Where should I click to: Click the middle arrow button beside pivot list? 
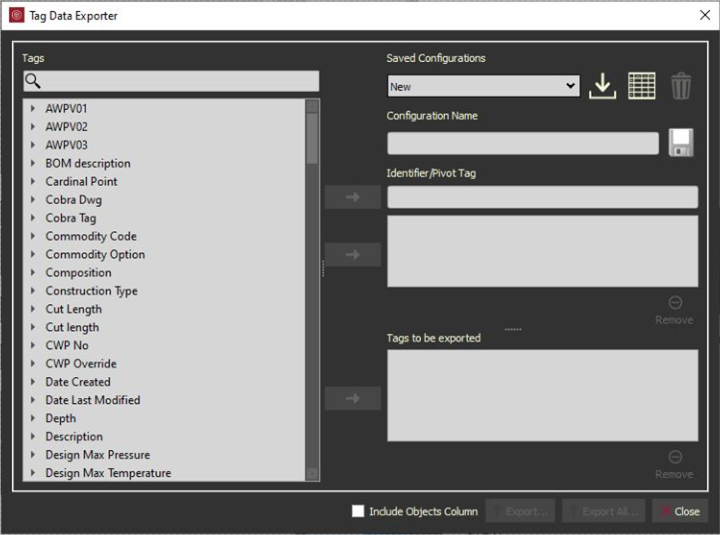(x=353, y=254)
